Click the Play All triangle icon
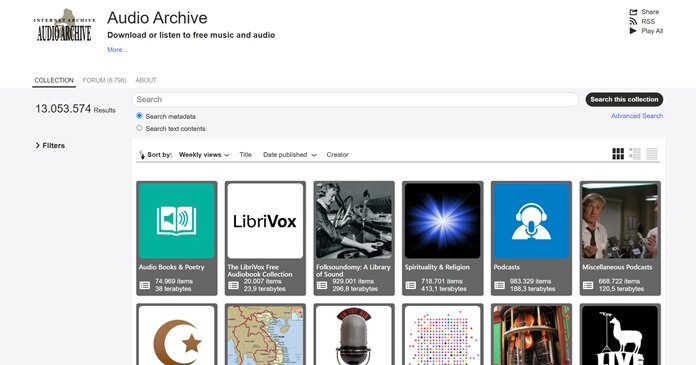Screen dimensions: 696x365 tap(633, 31)
